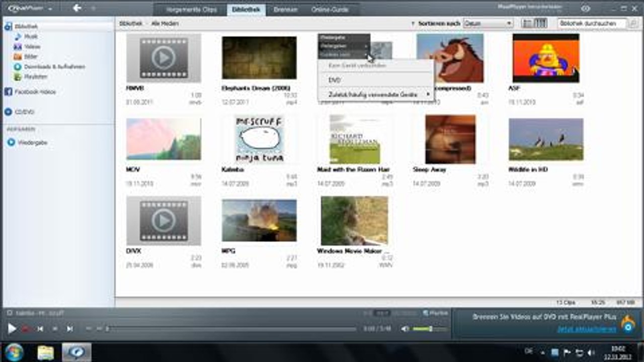This screenshot has width=644, height=362.
Task: Select the RMVB video thumbnail
Action: pyautogui.click(x=164, y=58)
